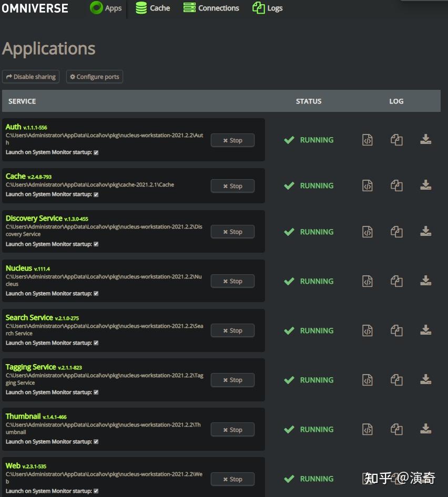Download the Tagging Service log
Image resolution: width=448 pixels, height=497 pixels.
point(425,380)
